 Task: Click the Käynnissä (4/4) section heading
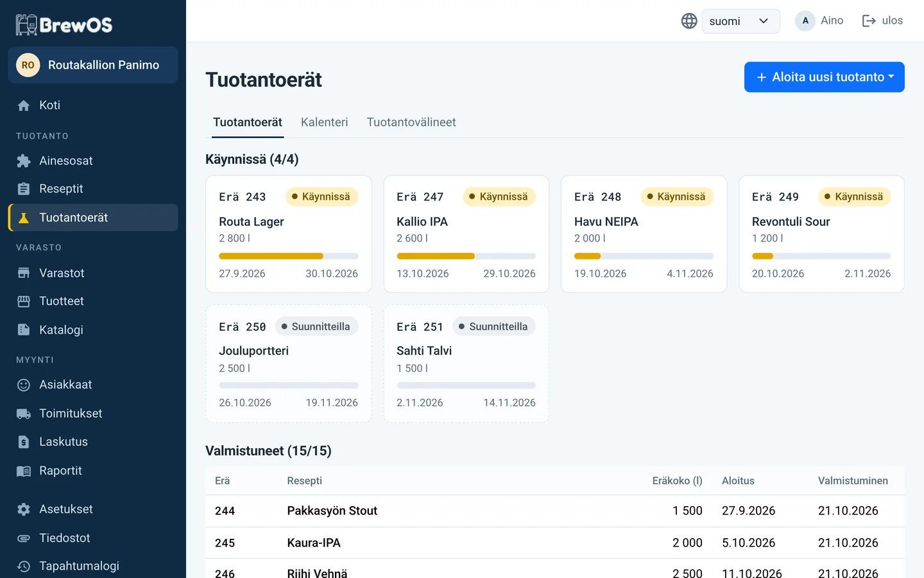tap(252, 159)
